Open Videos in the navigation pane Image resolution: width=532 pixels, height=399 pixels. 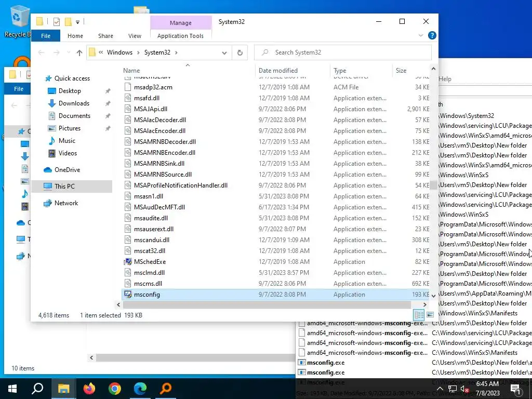pos(68,153)
